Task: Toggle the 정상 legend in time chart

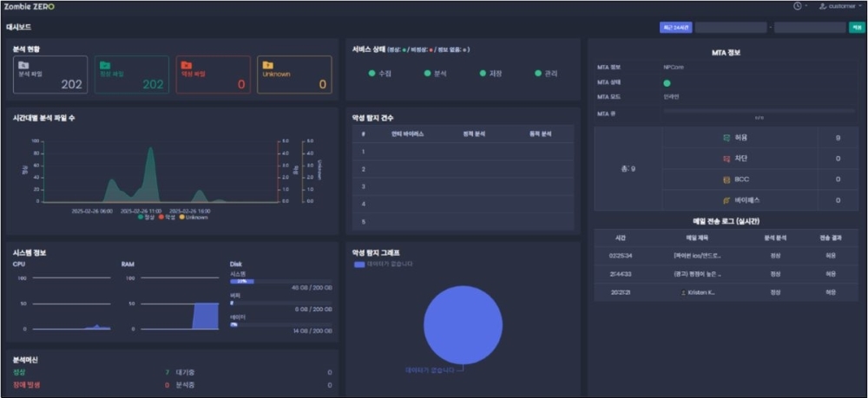Action: coord(144,217)
